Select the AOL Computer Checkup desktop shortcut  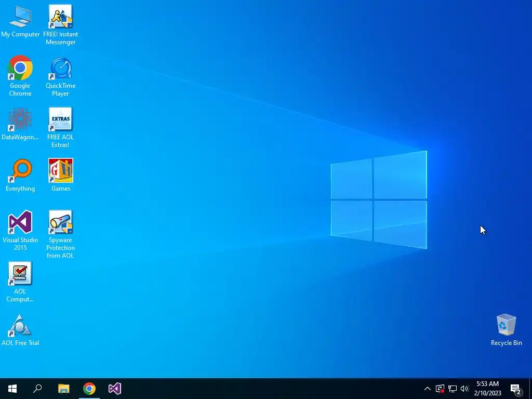click(20, 282)
